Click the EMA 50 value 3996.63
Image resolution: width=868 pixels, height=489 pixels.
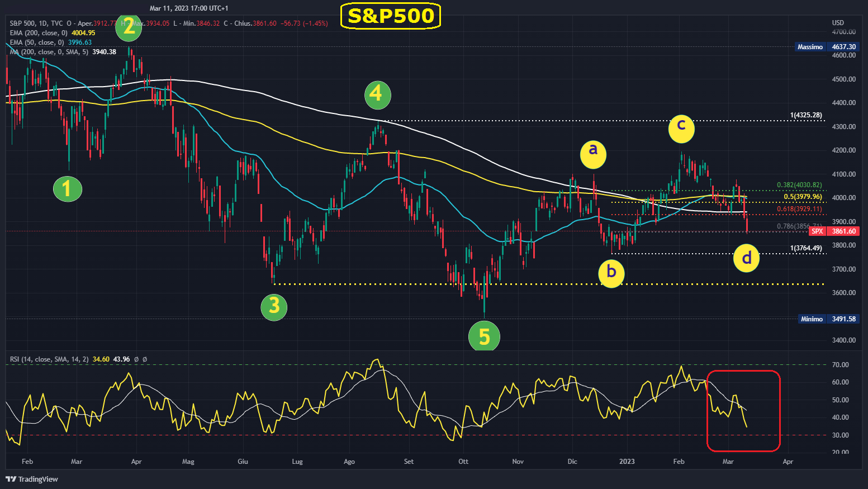click(80, 42)
